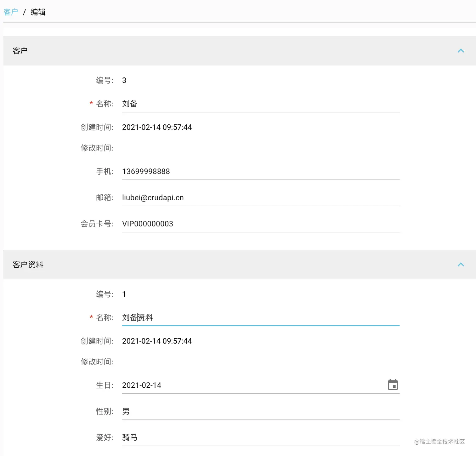
Task: Click the 编辑 breadcrumb text
Action: click(38, 12)
